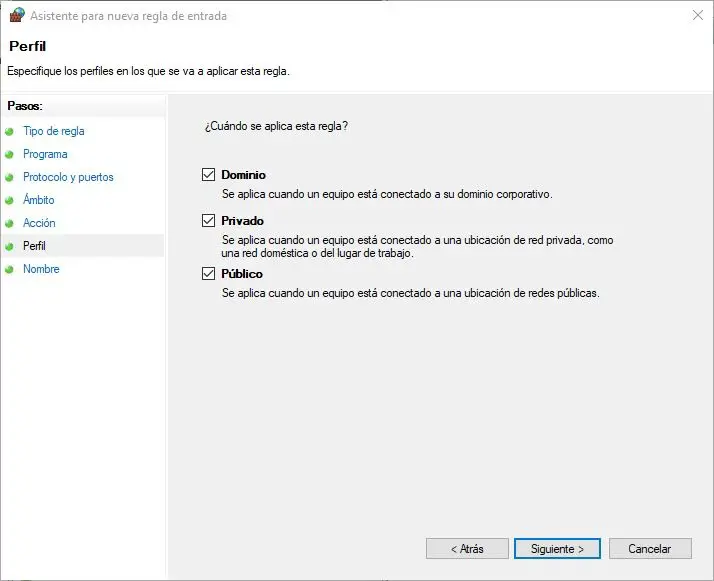
Task: Click the green bullet beside Ámbito
Action: click(10, 200)
